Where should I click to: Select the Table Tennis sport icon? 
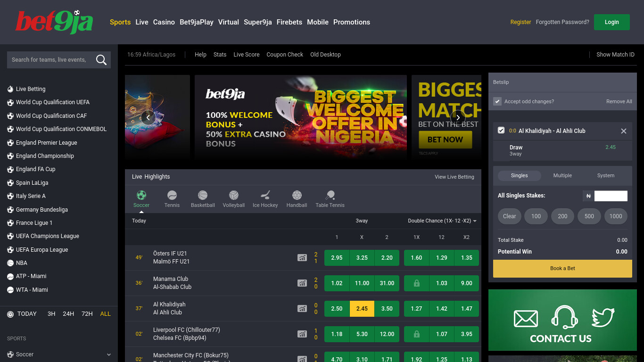click(x=330, y=195)
